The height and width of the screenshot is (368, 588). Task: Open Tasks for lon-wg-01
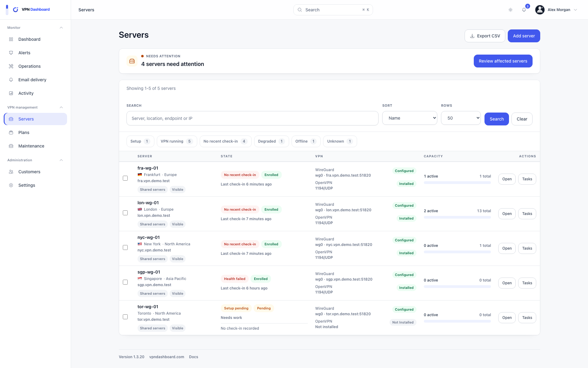[x=527, y=214]
